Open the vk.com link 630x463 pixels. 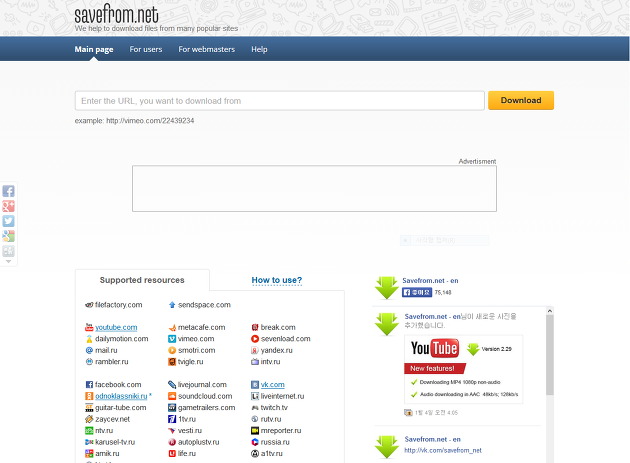tap(272, 385)
